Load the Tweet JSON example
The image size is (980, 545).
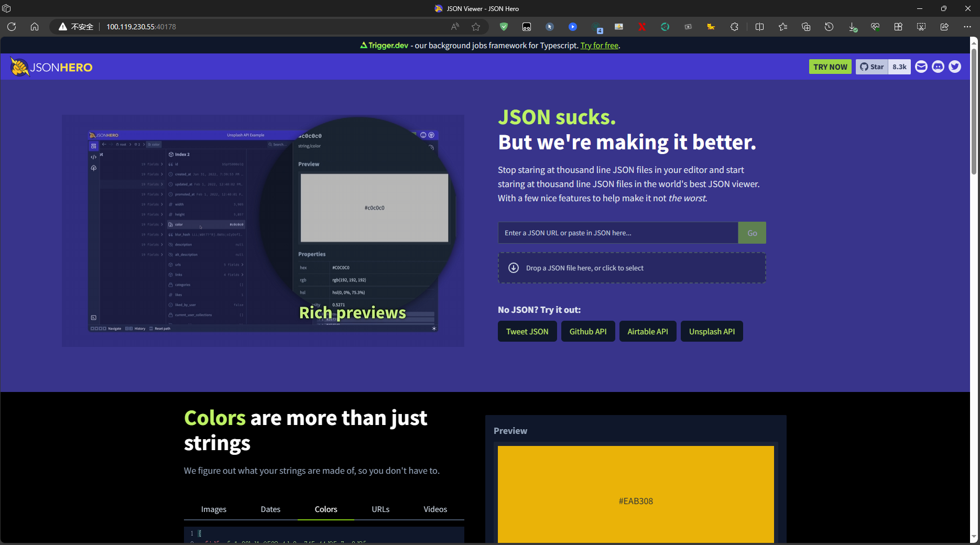527,331
